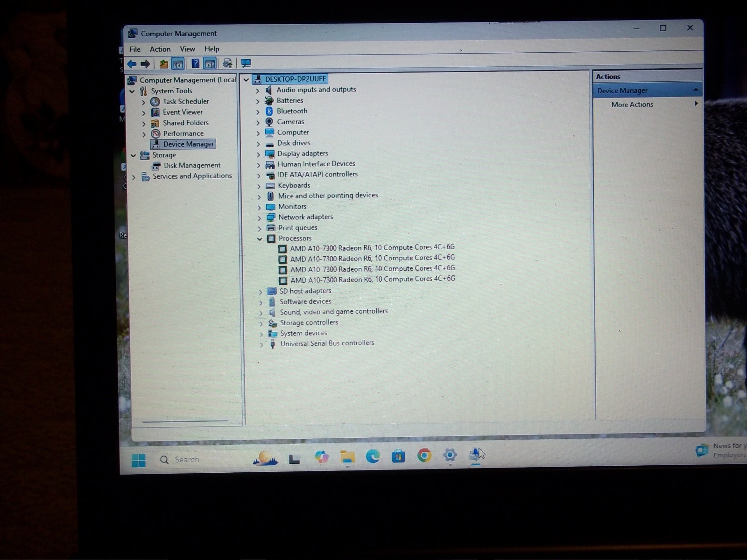
Task: Click the Keyboards category icon
Action: tap(270, 185)
